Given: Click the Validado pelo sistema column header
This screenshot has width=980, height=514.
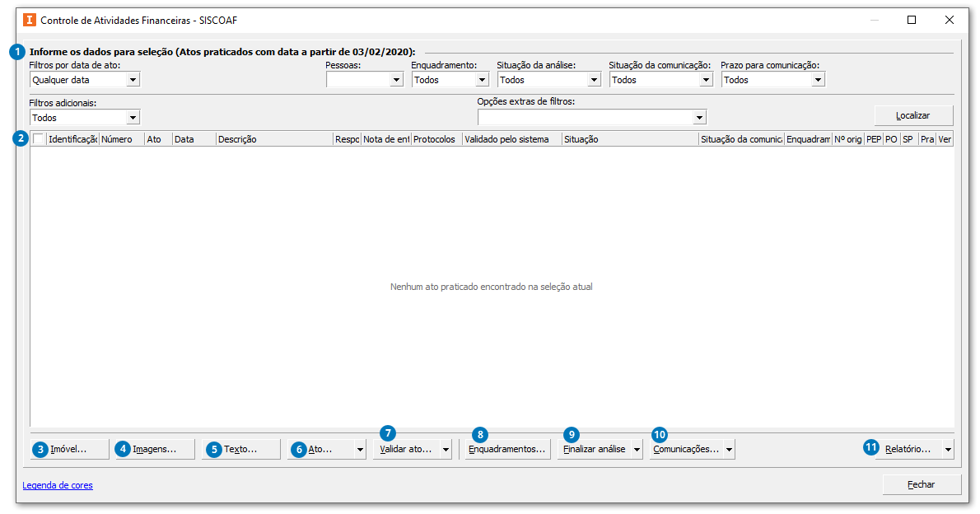Looking at the screenshot, I should click(x=512, y=139).
